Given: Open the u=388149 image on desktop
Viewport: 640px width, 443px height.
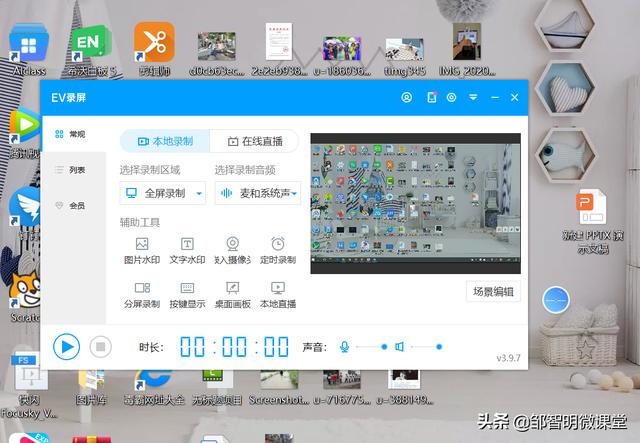Looking at the screenshot, I should point(404,386).
